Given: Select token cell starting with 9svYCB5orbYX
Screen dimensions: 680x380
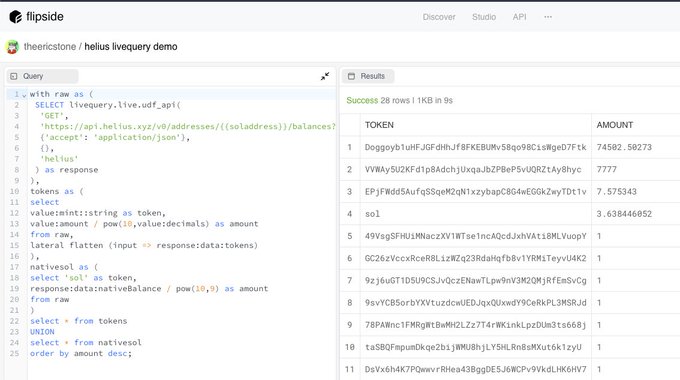Looking at the screenshot, I should point(475,303).
